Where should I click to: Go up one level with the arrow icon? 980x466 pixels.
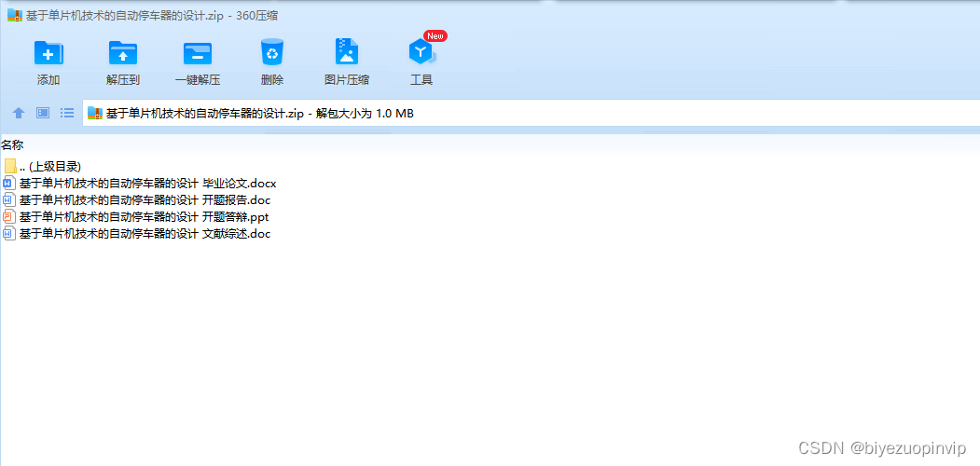19,113
